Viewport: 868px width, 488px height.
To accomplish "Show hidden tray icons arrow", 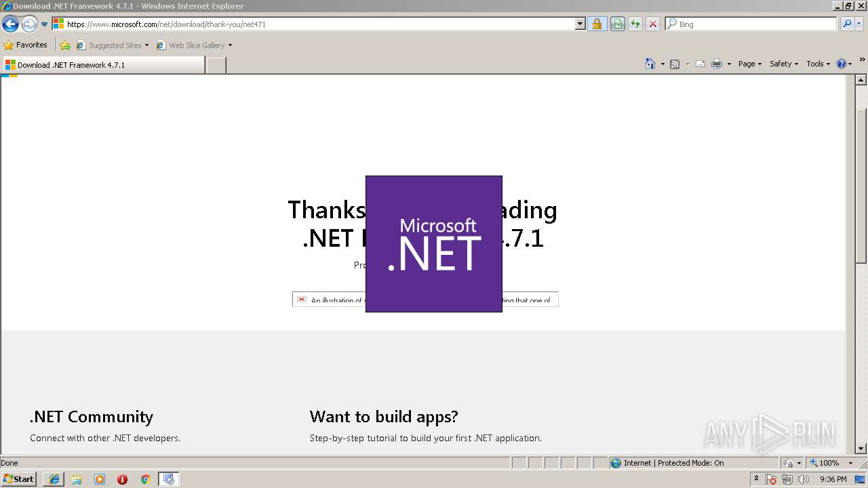I will pyautogui.click(x=756, y=479).
